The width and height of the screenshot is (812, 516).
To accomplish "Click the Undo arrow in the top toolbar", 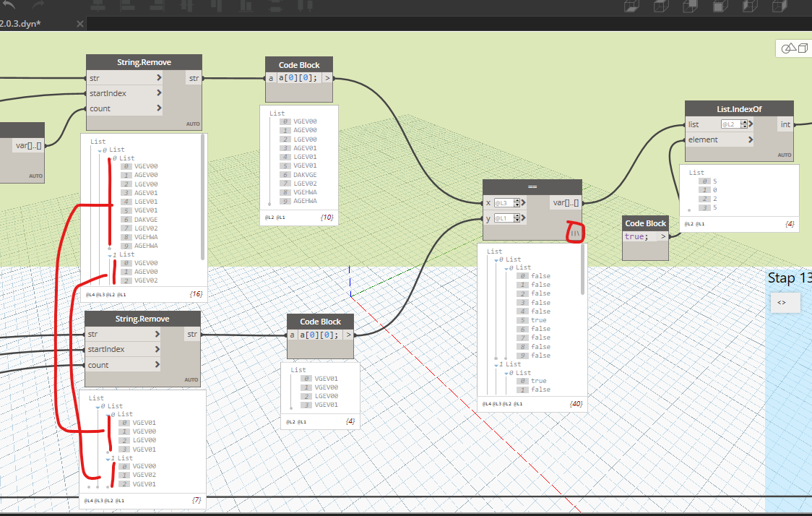I will [9, 5].
